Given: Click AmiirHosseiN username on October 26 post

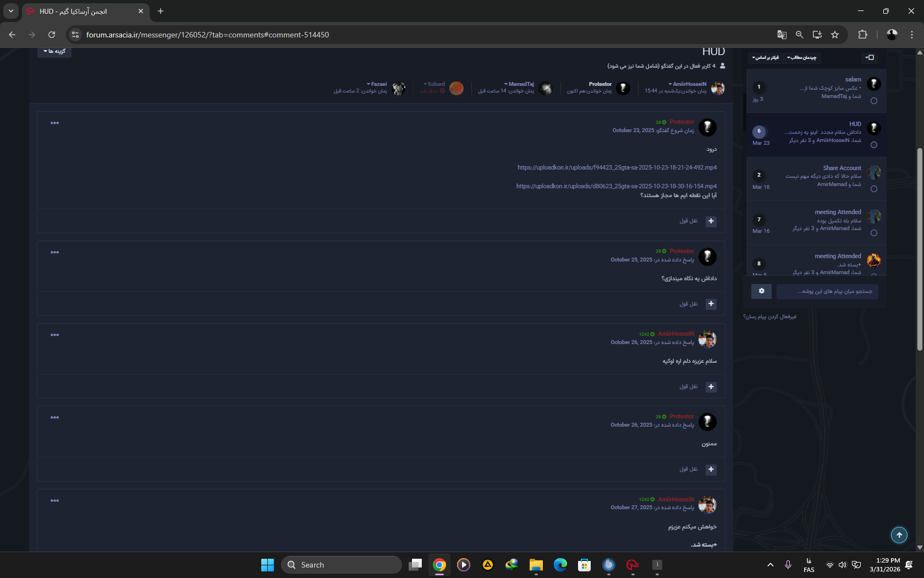Looking at the screenshot, I should [x=676, y=334].
